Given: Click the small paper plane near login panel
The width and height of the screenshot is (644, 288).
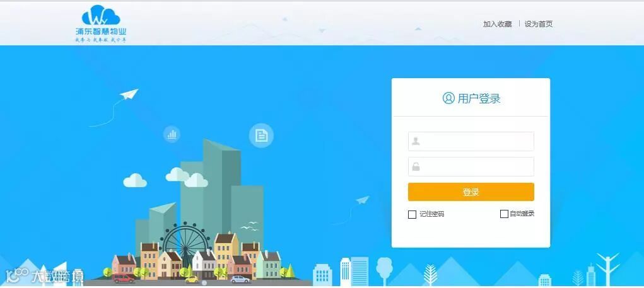Looking at the screenshot, I should coord(363,200).
